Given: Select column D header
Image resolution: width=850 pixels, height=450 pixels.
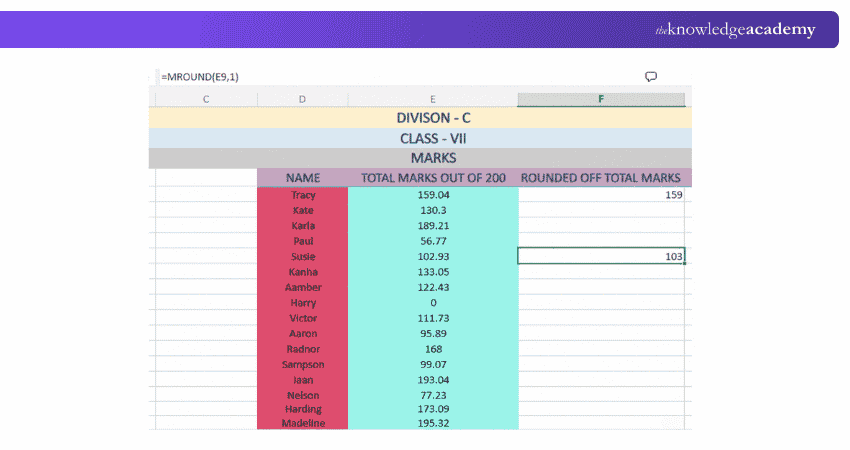Looking at the screenshot, I should [x=302, y=99].
